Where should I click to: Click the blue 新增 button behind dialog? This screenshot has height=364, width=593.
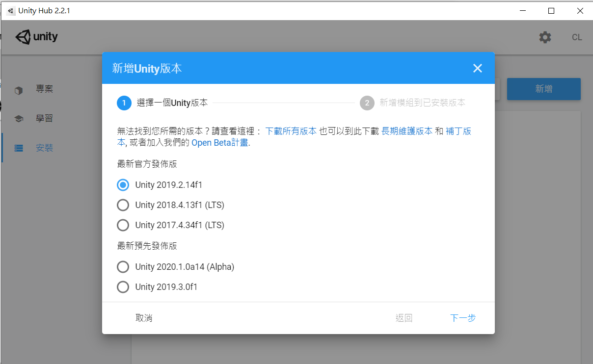coord(544,89)
